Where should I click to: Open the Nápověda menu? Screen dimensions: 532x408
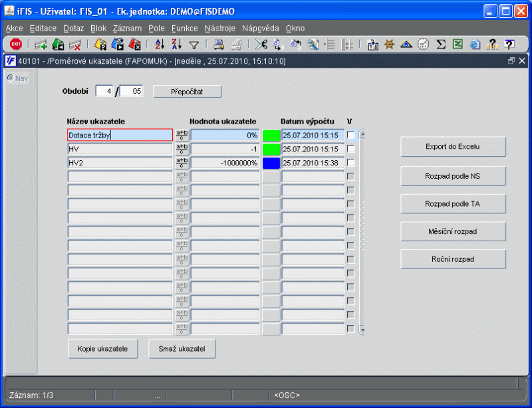261,29
